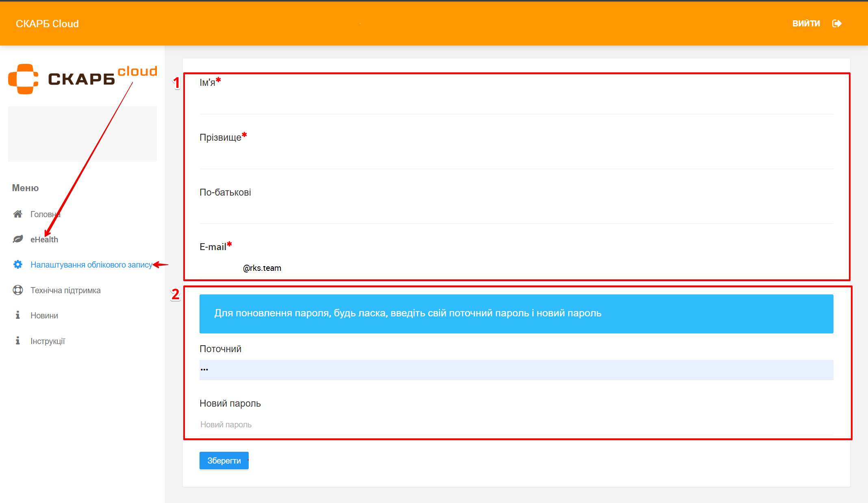The height and width of the screenshot is (503, 868).
Task: Click the logout arrow icon in header
Action: [x=837, y=24]
